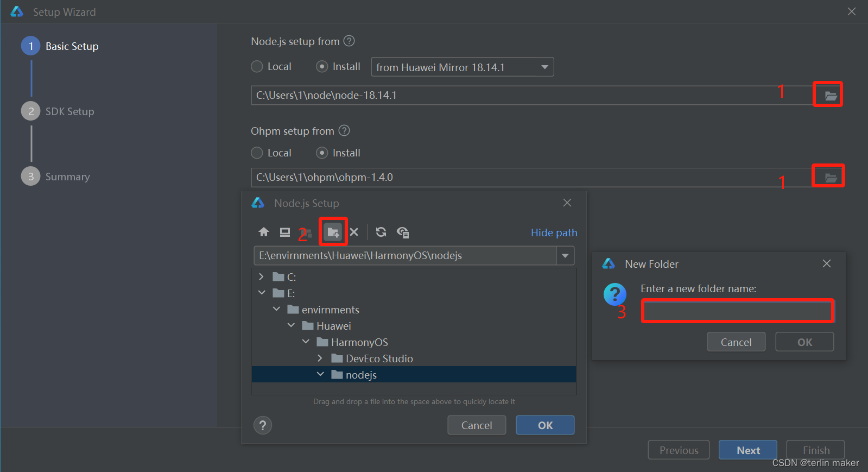Click the blue question icon in New Folder
Viewport: 868px width, 472px height.
coord(615,294)
